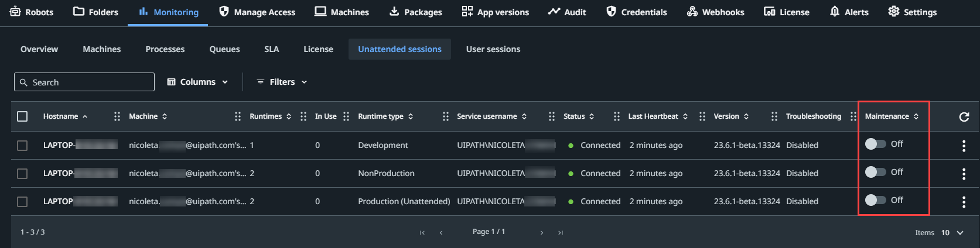Screen dimensions: 980x248
Task: Enable Maintenance for the NonProduction runtime
Action: pos(875,172)
